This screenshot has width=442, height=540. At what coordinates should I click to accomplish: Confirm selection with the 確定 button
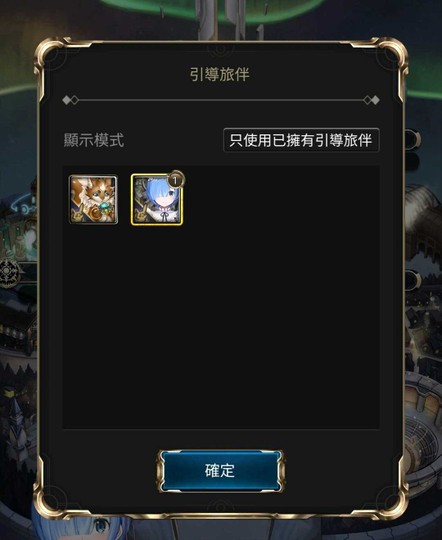pyautogui.click(x=220, y=471)
